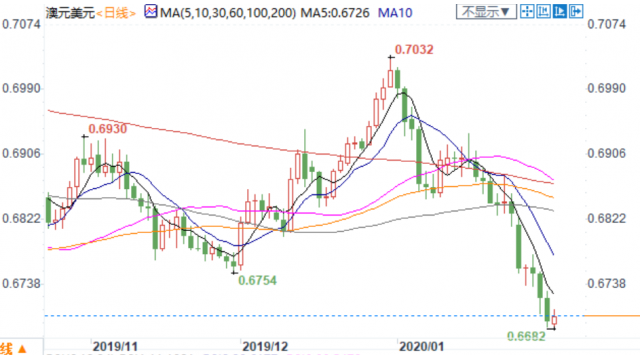The height and width of the screenshot is (360, 640).
Task: Toggle the blue MA10 line label
Action: click(395, 13)
